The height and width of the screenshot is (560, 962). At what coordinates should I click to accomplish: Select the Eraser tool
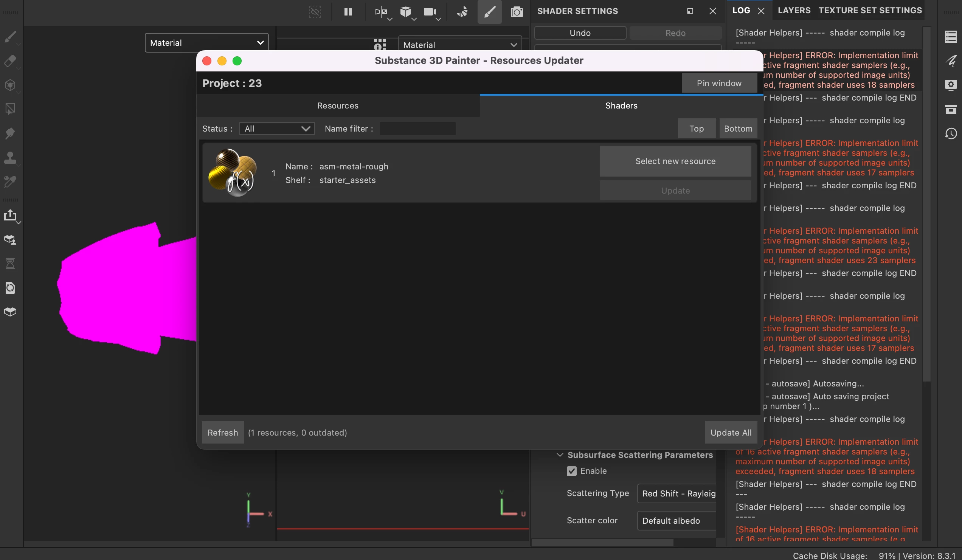(10, 61)
